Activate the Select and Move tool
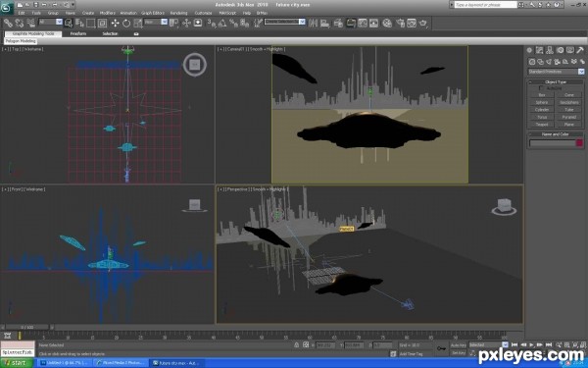The height and width of the screenshot is (368, 588). pos(115,24)
